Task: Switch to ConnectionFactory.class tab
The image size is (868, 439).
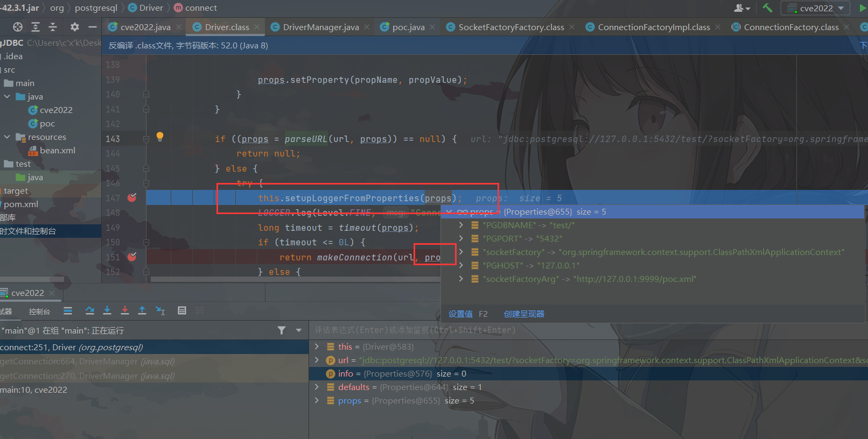Action: (x=791, y=27)
